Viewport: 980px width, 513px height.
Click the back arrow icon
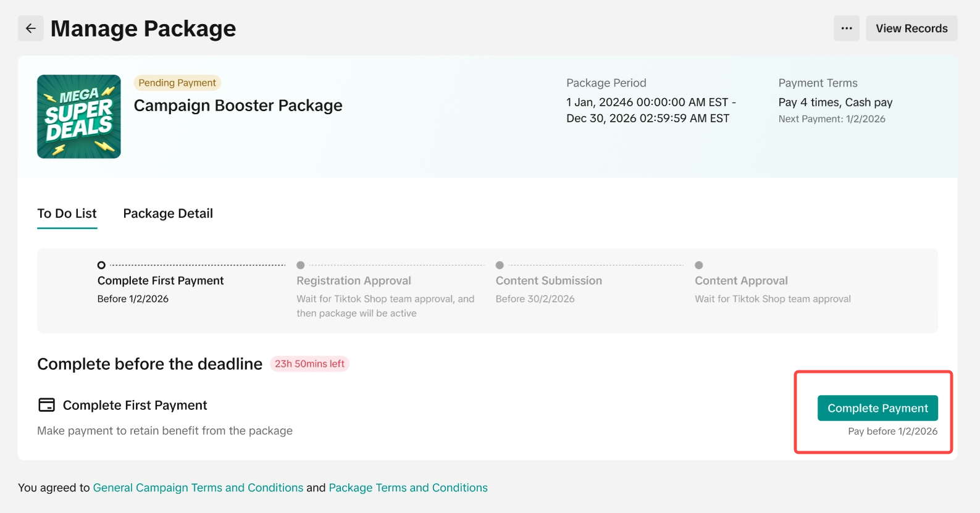[30, 28]
